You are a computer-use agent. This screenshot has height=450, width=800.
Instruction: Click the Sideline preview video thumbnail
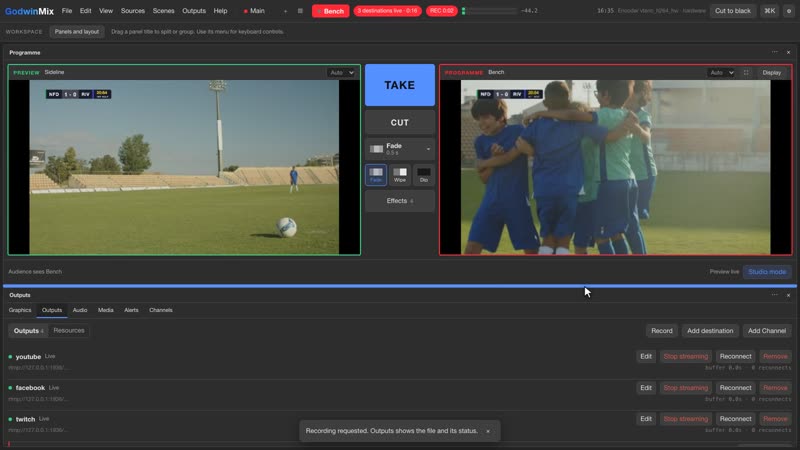tap(184, 167)
